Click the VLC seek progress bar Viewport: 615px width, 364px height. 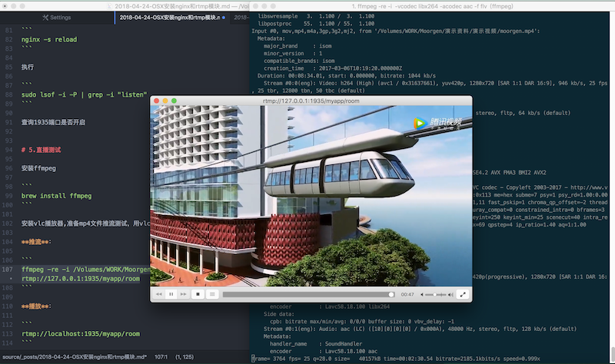[x=307, y=294]
